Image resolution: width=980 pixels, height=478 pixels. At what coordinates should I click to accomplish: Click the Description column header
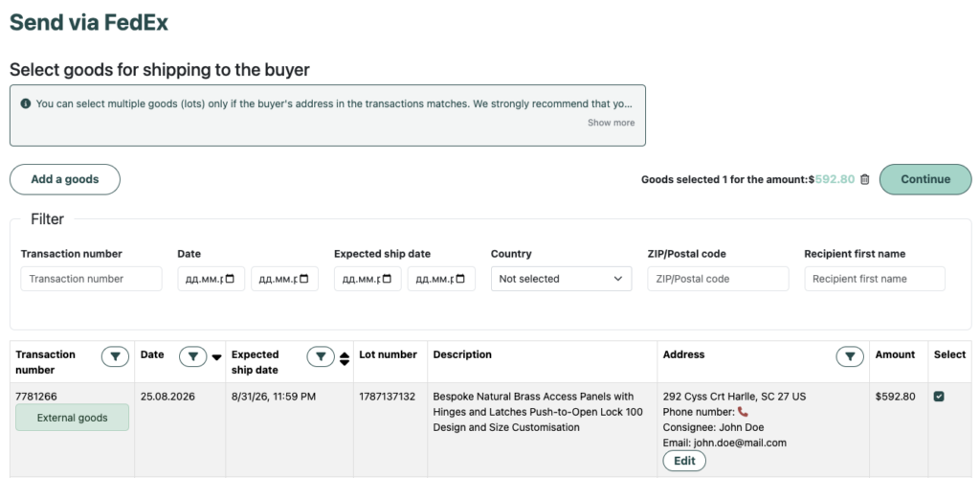(x=462, y=354)
